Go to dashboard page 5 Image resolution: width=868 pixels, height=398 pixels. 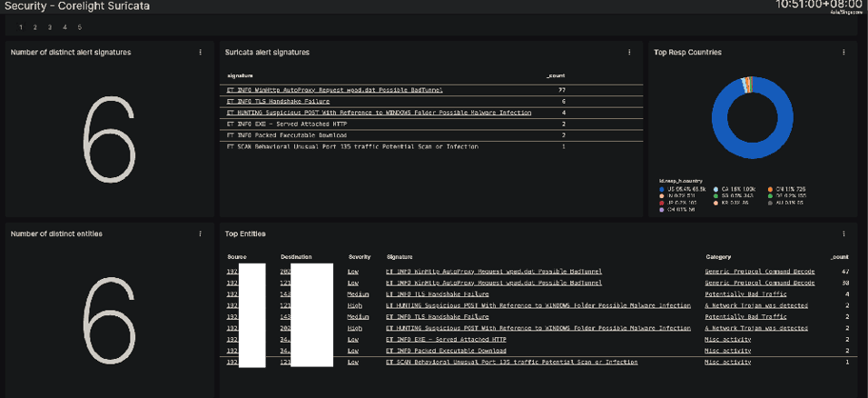79,28
